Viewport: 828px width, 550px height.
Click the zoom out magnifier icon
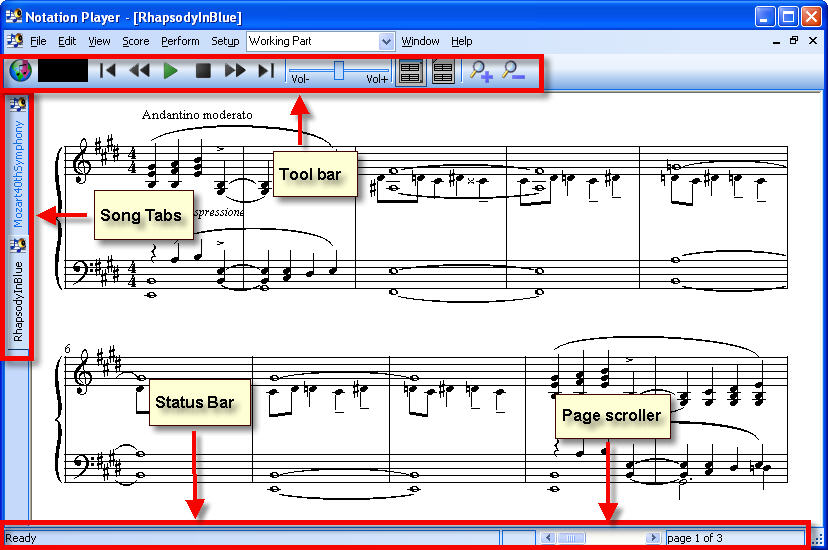tap(512, 71)
